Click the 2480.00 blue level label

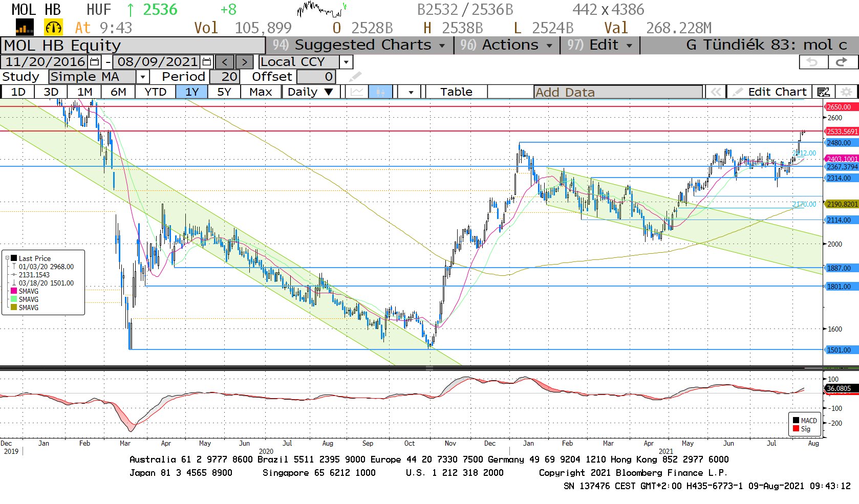point(841,143)
